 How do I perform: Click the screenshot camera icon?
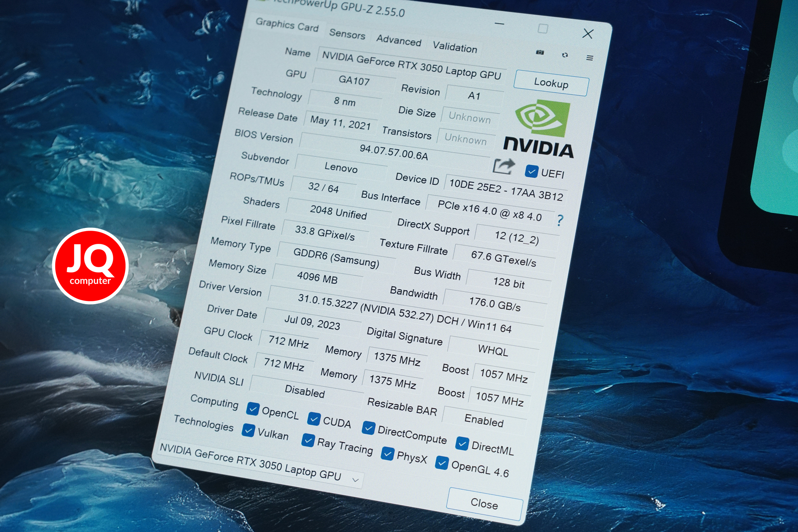point(540,52)
